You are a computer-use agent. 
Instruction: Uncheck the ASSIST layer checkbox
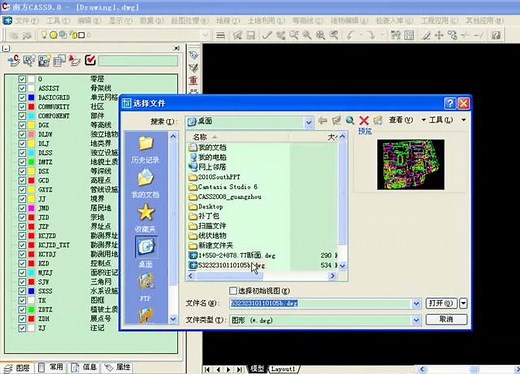[x=22, y=88]
